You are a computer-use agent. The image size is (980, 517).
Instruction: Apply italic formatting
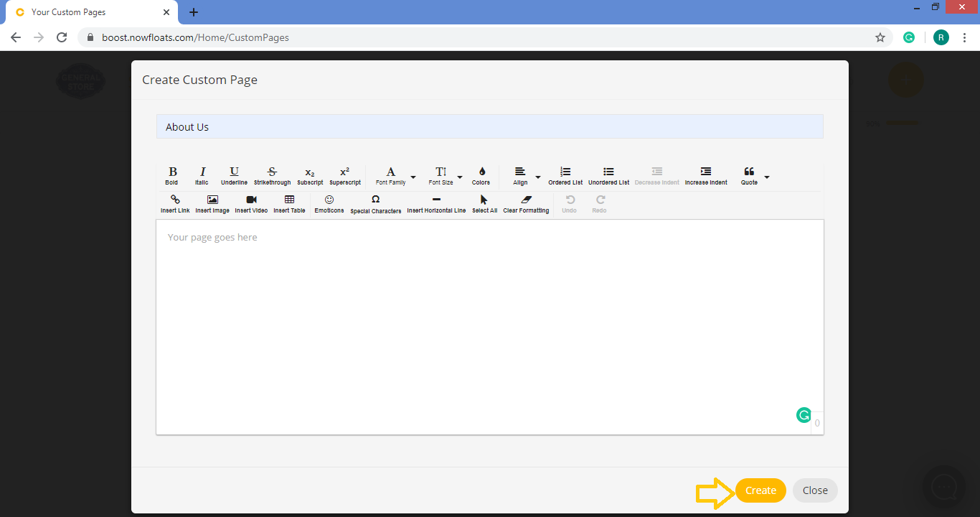point(202,174)
